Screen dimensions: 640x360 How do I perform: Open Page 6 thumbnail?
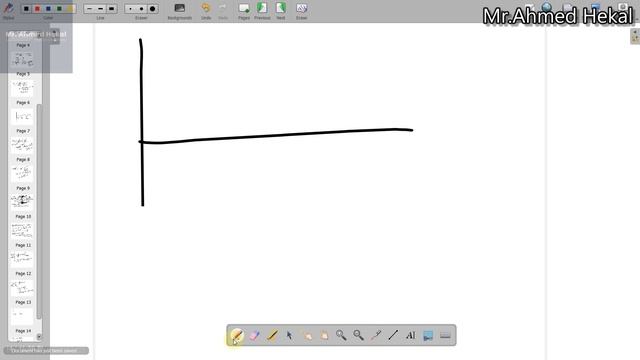(22, 116)
